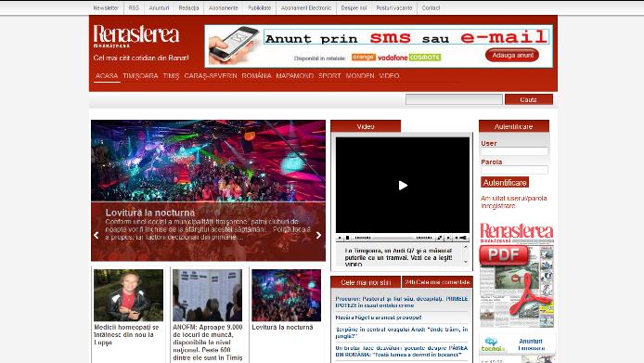644x363 pixels.
Task: Go to previous slide in the news carousel
Action: [97, 235]
